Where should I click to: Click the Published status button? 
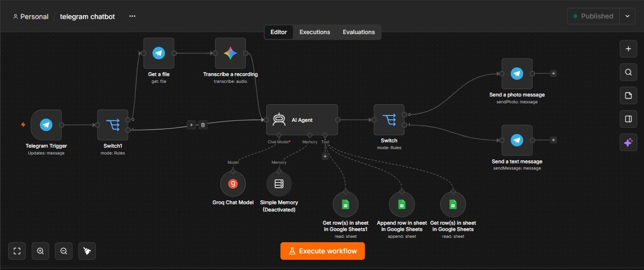click(x=593, y=16)
